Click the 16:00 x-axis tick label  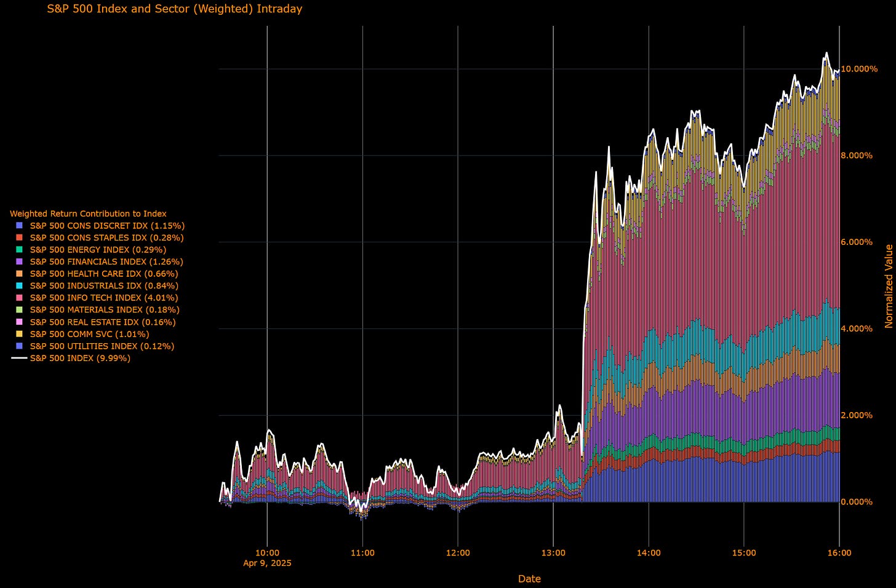(x=839, y=553)
